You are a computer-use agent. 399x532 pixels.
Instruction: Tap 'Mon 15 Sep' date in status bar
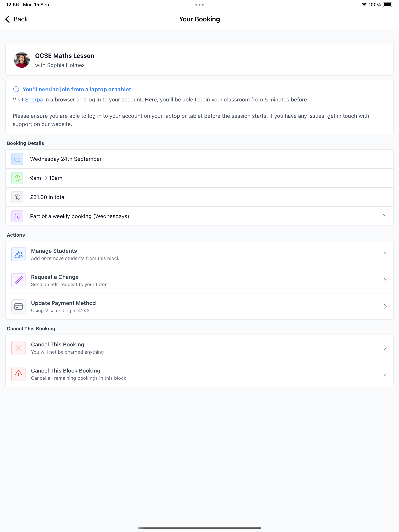pos(36,4)
